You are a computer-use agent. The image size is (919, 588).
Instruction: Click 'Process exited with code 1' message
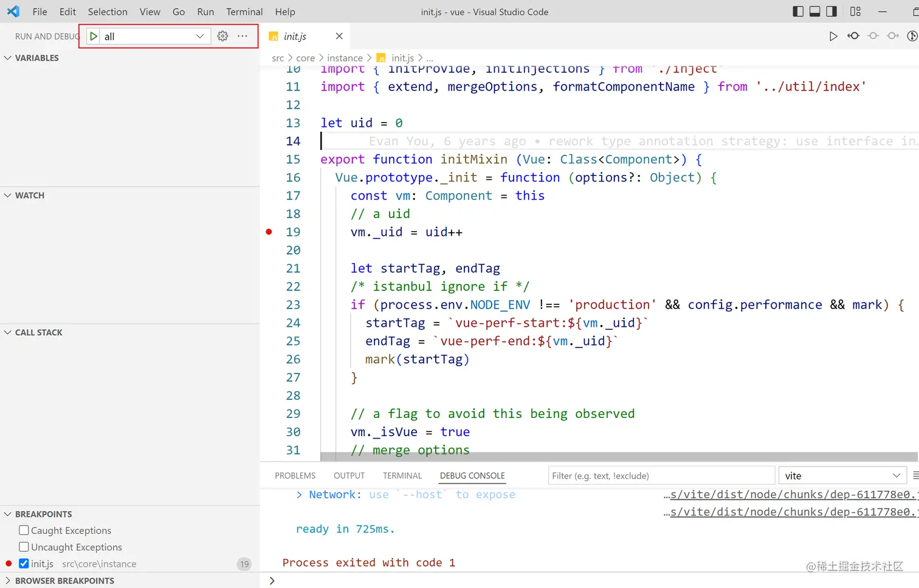click(x=369, y=562)
